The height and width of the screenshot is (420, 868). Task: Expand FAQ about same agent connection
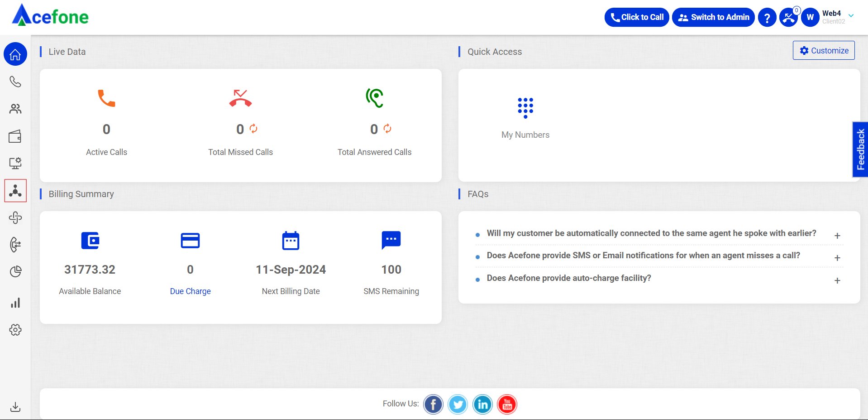point(837,236)
